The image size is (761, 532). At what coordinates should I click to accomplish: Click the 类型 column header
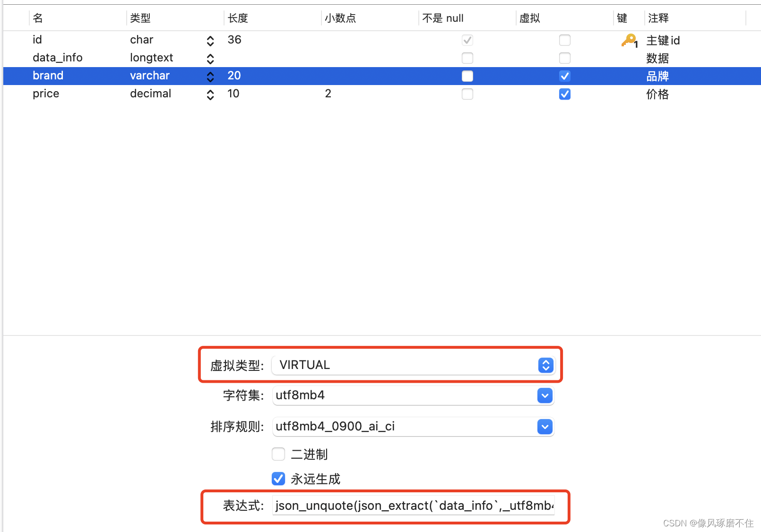click(140, 18)
